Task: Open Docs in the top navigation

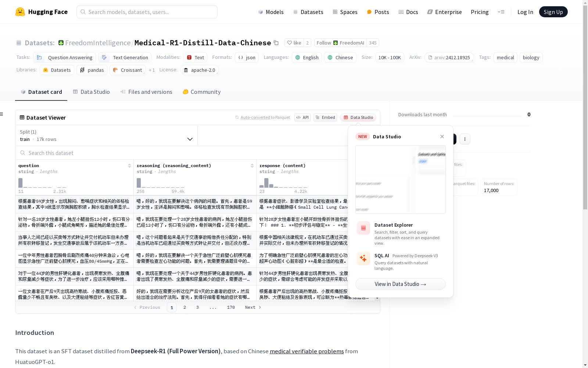Action: click(x=408, y=12)
